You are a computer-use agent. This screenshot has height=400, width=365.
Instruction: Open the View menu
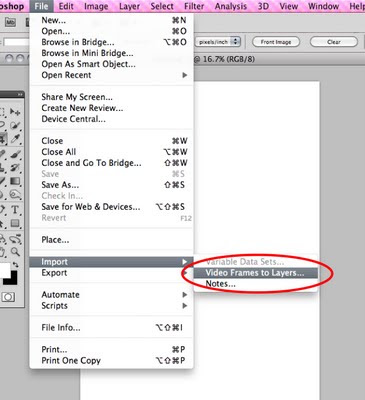tap(289, 6)
